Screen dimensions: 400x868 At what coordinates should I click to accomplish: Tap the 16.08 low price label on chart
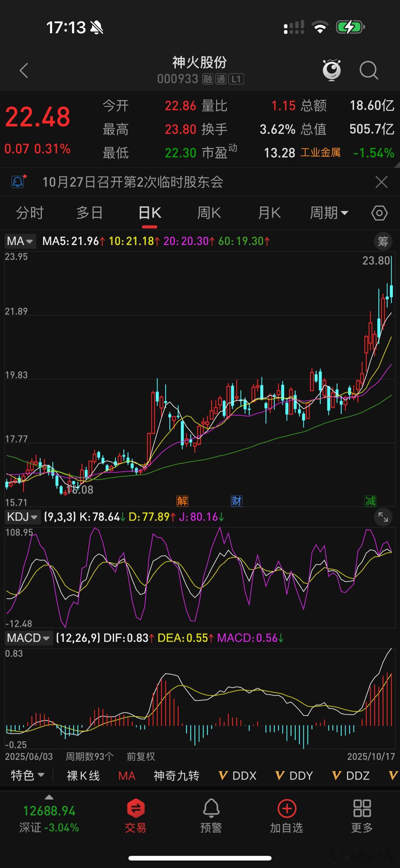click(x=80, y=490)
